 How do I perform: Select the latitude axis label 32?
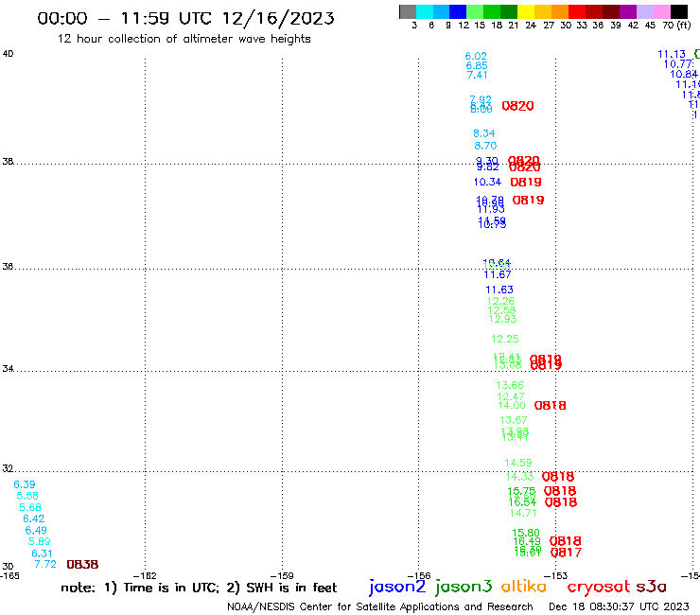8,468
